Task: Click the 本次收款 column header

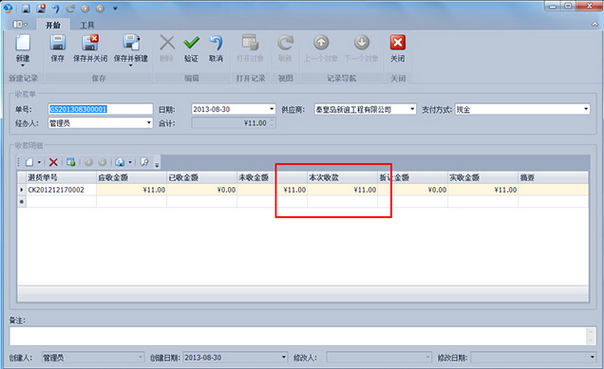Action: pos(342,177)
